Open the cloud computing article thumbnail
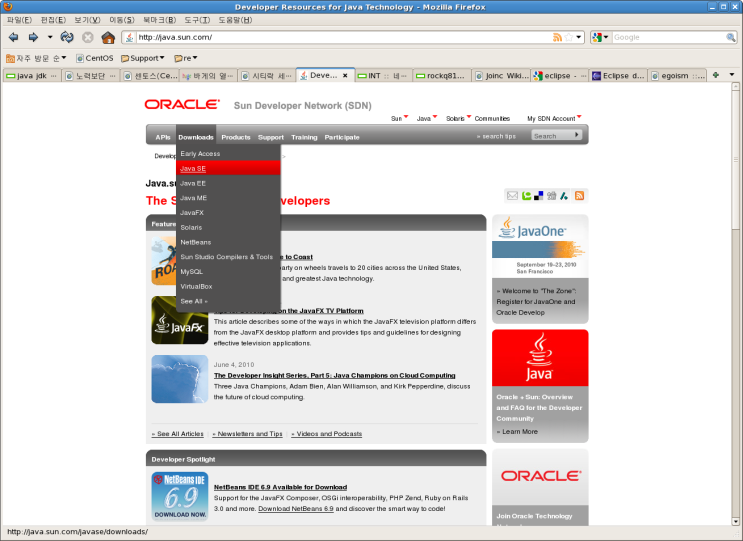This screenshot has width=743, height=541. point(180,379)
